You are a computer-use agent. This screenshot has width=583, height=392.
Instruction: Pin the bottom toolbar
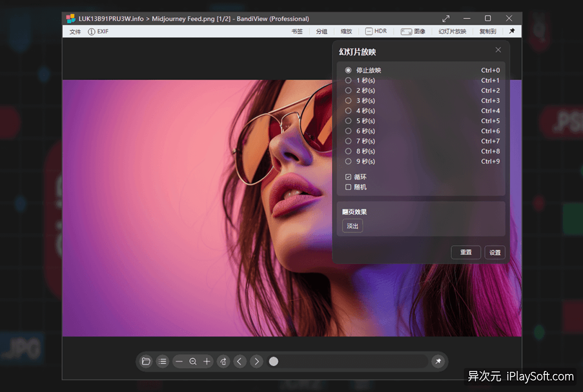(438, 362)
